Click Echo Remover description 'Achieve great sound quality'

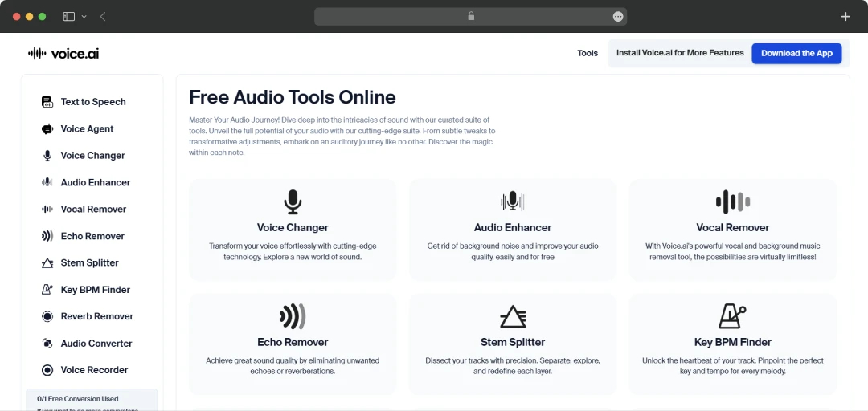pos(293,365)
